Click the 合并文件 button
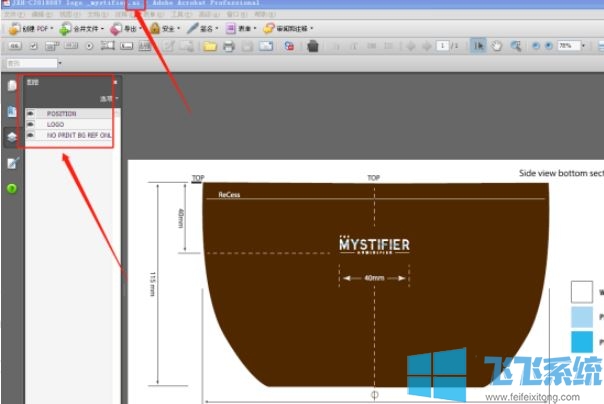 (x=82, y=29)
